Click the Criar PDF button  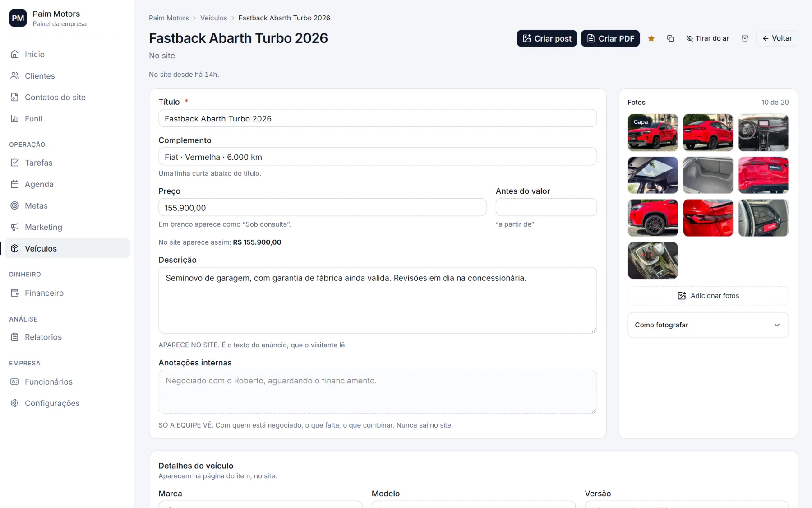(610, 38)
